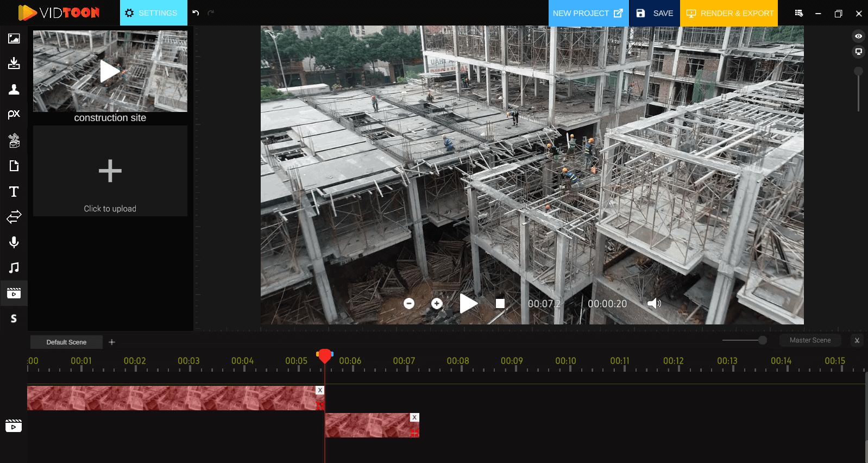This screenshot has height=463, width=868.
Task: Click the import download icon in sidebar
Action: click(x=14, y=64)
